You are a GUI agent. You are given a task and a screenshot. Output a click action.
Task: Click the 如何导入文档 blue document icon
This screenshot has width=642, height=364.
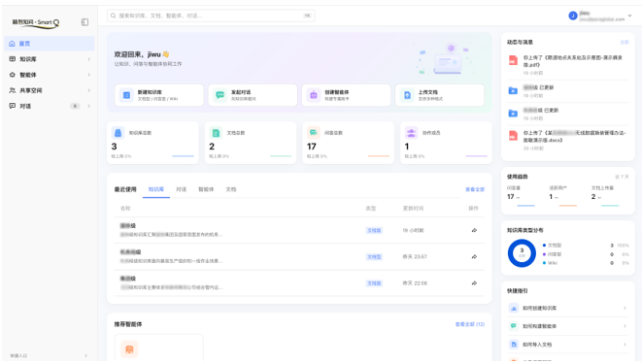pyautogui.click(x=514, y=345)
